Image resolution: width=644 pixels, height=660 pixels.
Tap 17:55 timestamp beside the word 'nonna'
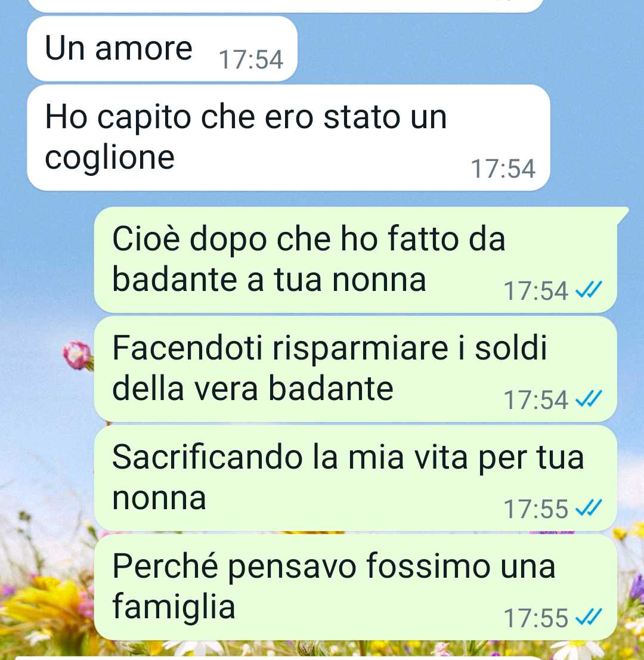(x=536, y=509)
